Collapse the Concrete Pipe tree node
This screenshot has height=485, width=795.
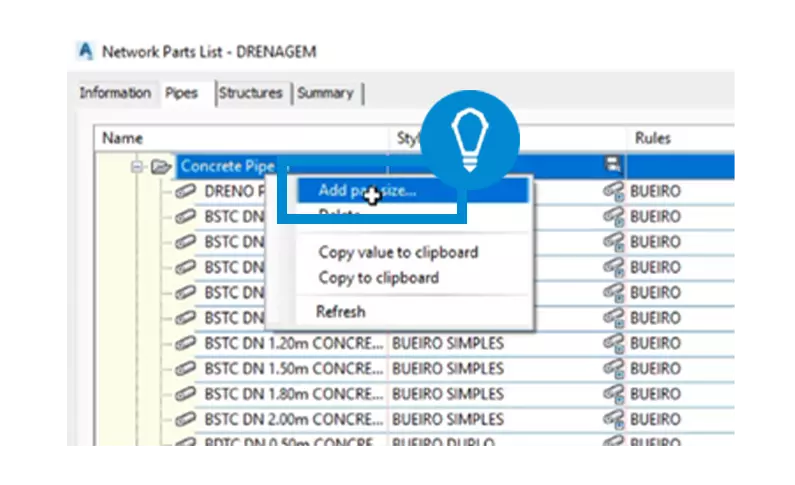[136, 166]
